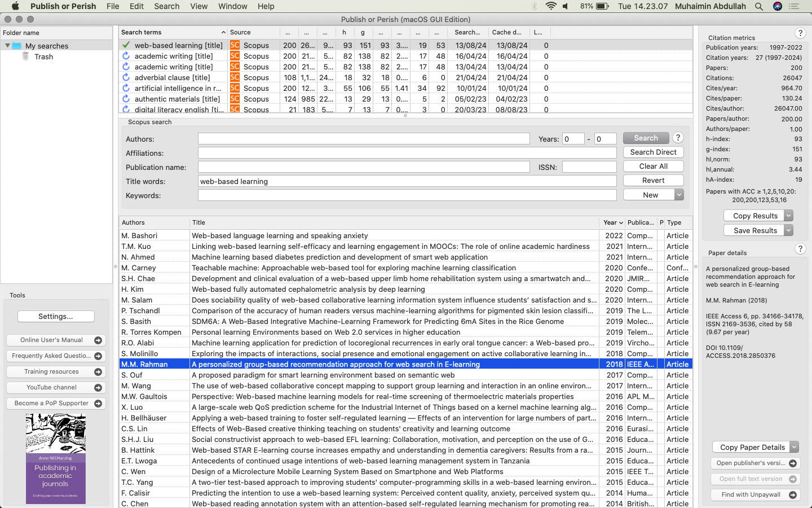Open Spotlight search in menu bar
812x508 pixels.
[759, 6]
